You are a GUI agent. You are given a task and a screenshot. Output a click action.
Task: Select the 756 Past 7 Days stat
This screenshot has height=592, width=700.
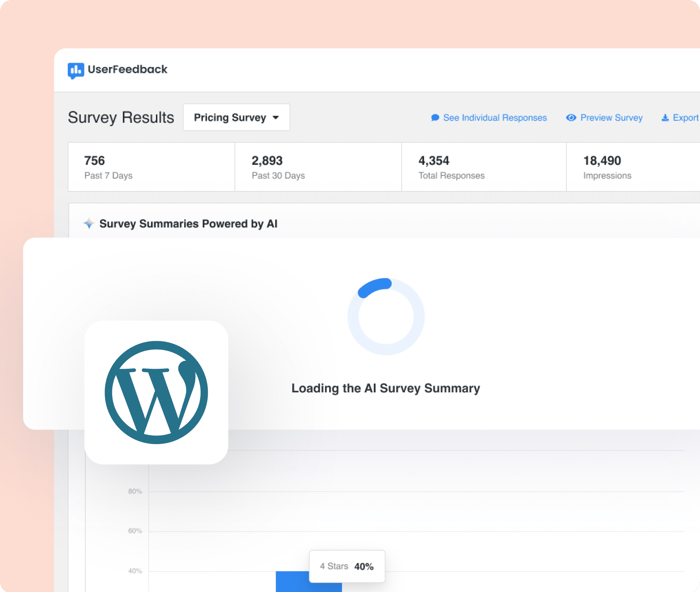pyautogui.click(x=152, y=167)
